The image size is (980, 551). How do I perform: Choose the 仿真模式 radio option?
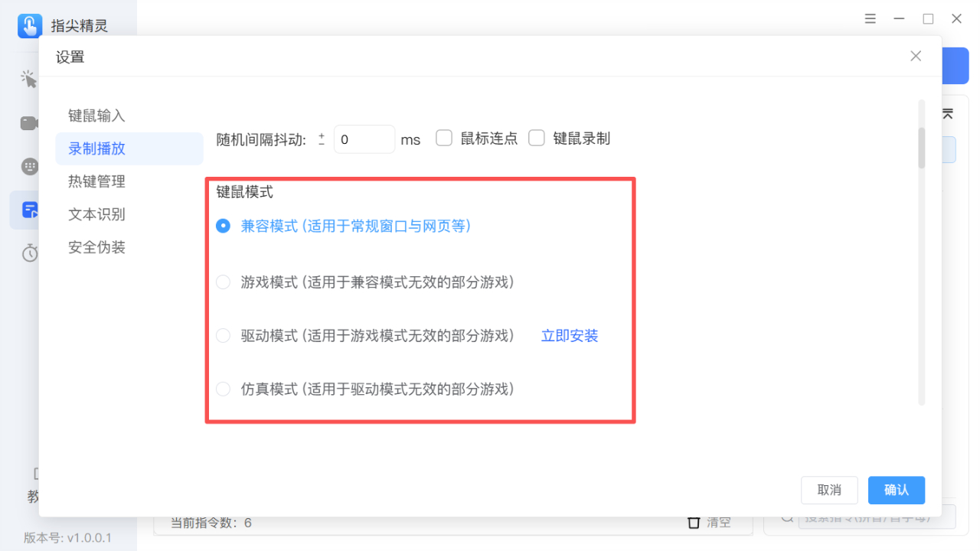(x=223, y=389)
